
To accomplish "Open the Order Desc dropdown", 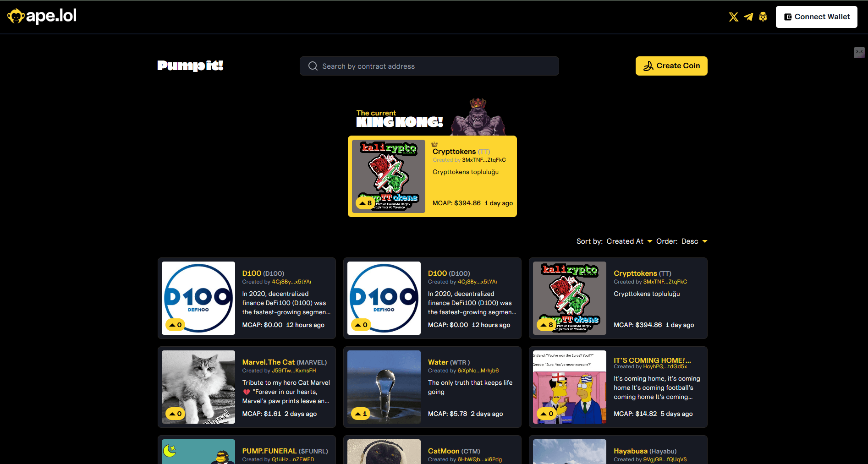I will [694, 241].
